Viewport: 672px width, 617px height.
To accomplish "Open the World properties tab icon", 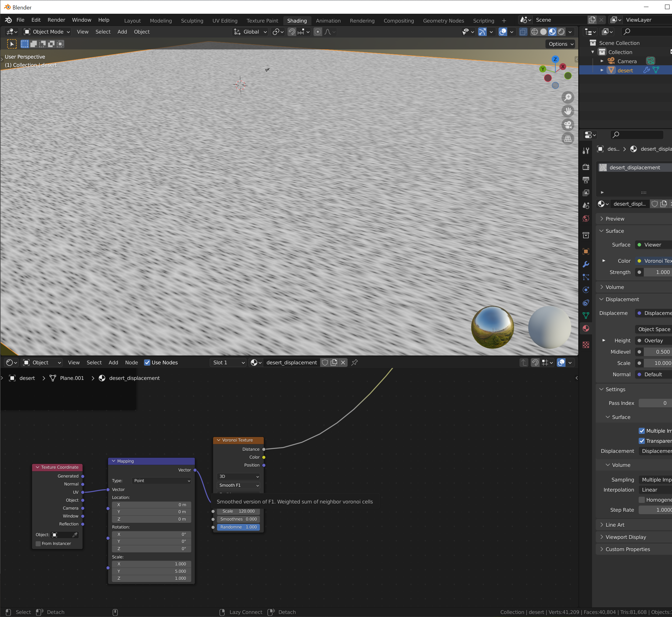I will [x=586, y=219].
